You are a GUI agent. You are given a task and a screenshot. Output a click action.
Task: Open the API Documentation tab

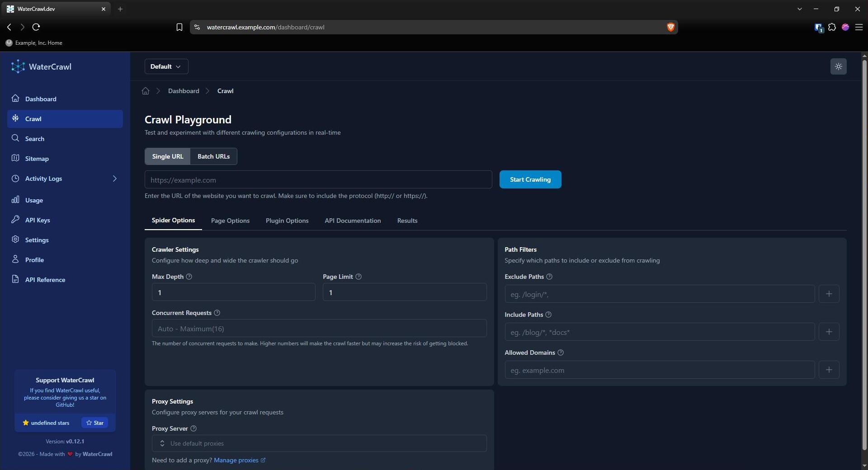pyautogui.click(x=353, y=221)
